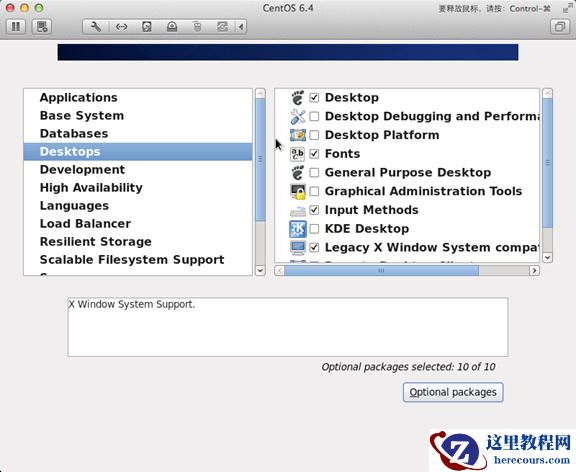
Task: Click the USB mouse device icon
Action: click(x=197, y=26)
